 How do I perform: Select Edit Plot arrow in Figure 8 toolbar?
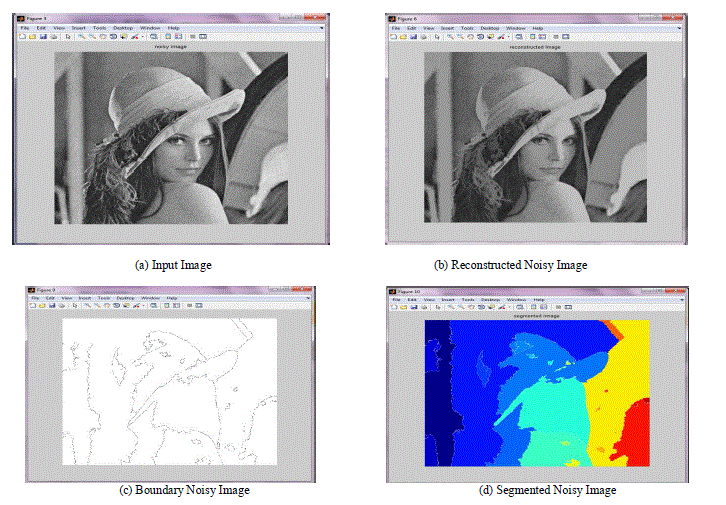point(67,36)
